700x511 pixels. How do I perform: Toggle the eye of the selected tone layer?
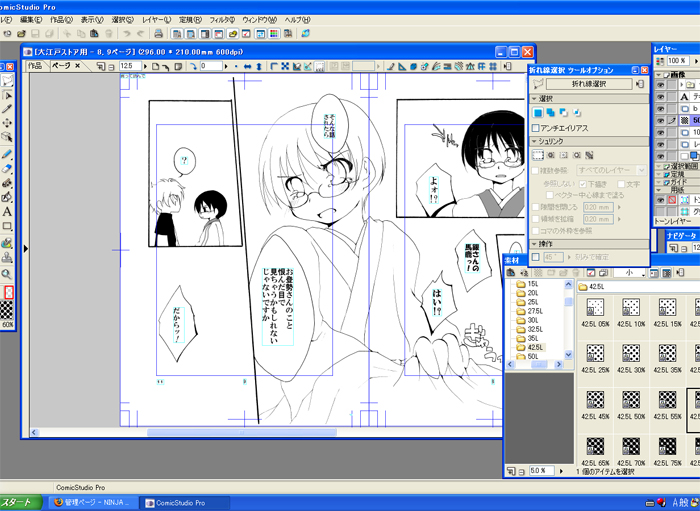point(660,120)
